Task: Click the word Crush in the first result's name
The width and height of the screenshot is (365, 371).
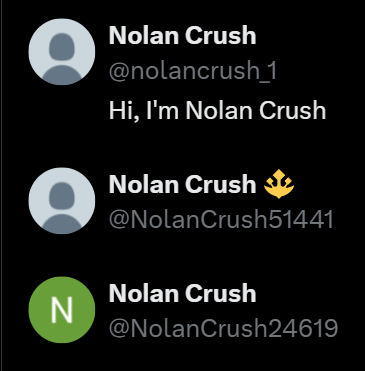Action: pyautogui.click(x=220, y=35)
